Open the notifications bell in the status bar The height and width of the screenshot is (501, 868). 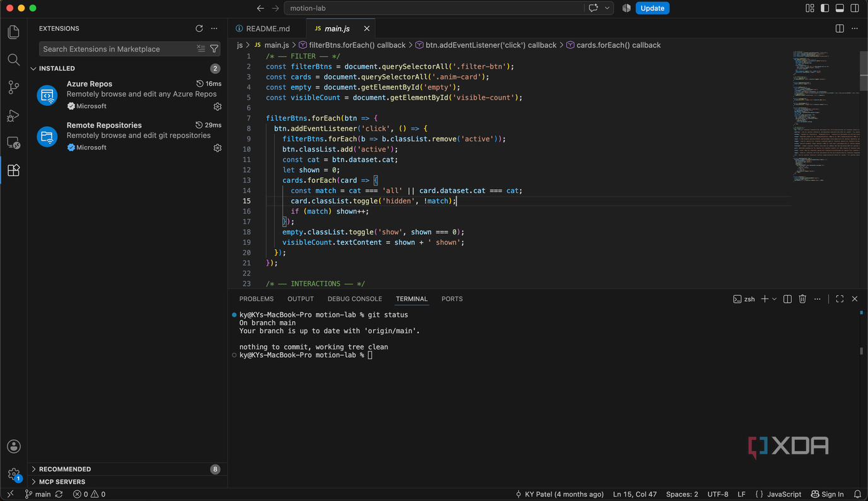857,494
